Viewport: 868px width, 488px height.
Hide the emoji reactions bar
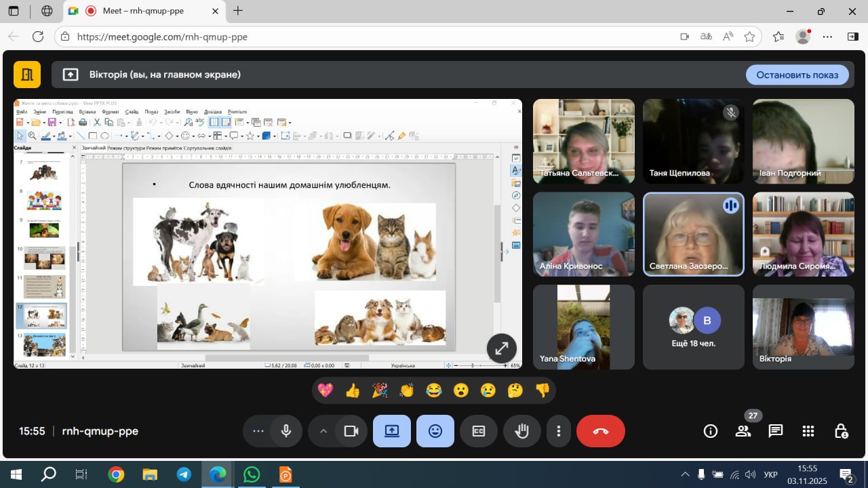click(x=435, y=431)
